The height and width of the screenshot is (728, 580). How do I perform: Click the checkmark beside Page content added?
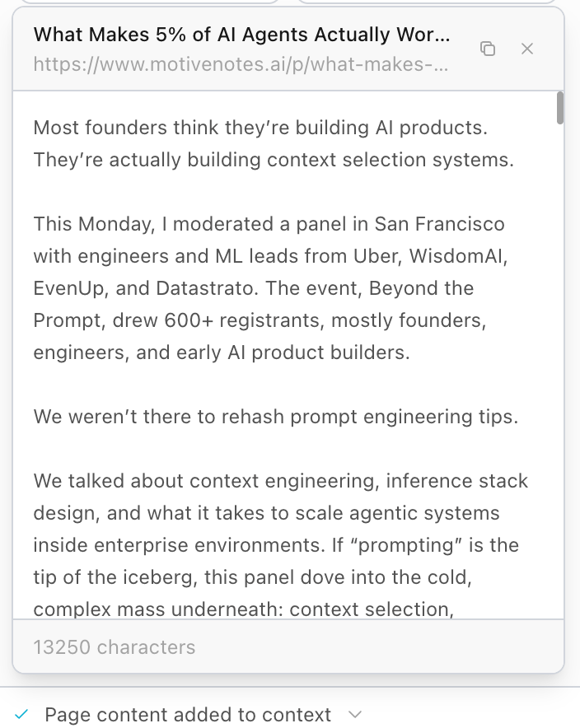click(21, 715)
